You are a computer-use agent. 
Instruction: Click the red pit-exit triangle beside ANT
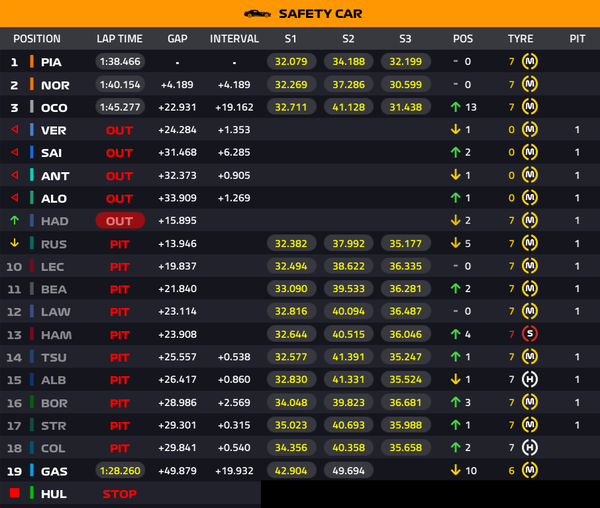[15, 175]
